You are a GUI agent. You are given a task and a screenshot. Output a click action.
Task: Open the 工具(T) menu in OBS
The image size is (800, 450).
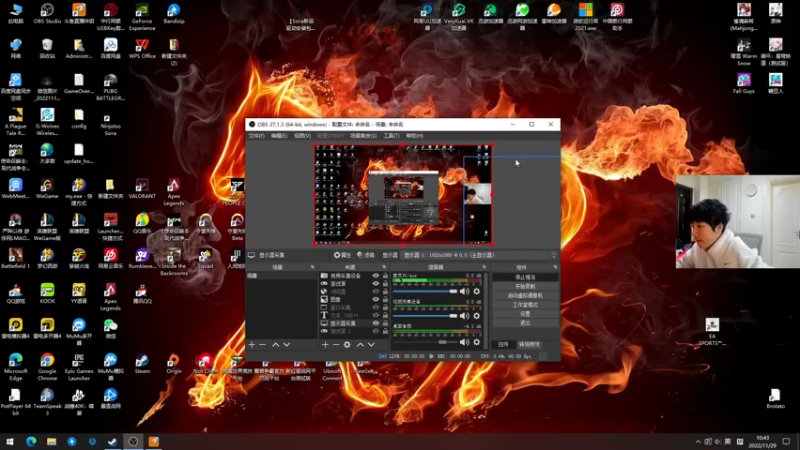pos(391,135)
